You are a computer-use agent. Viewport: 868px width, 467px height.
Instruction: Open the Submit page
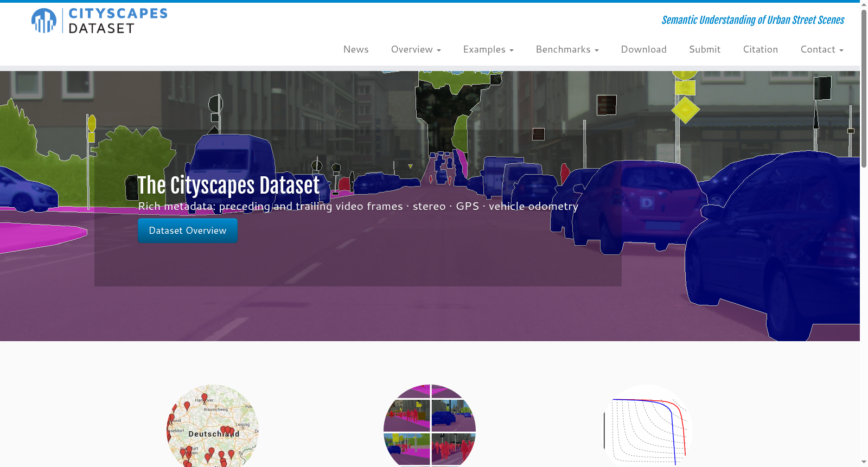click(705, 49)
